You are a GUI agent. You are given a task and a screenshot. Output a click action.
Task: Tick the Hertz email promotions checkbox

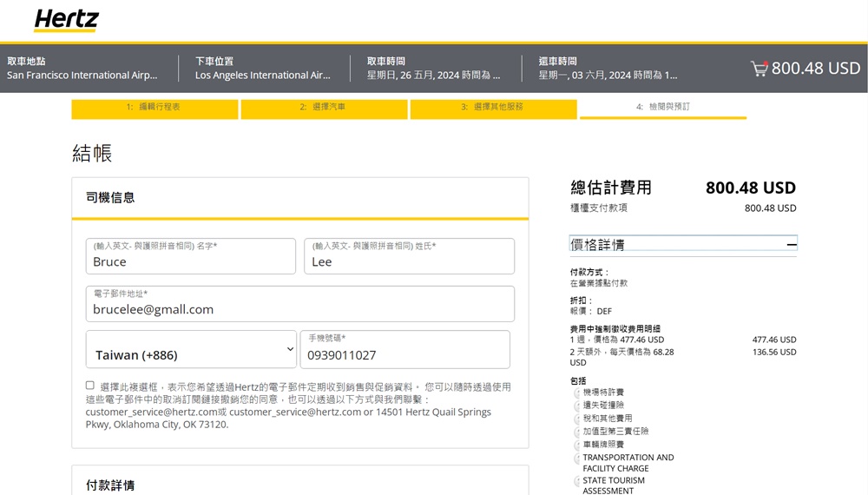(89, 386)
